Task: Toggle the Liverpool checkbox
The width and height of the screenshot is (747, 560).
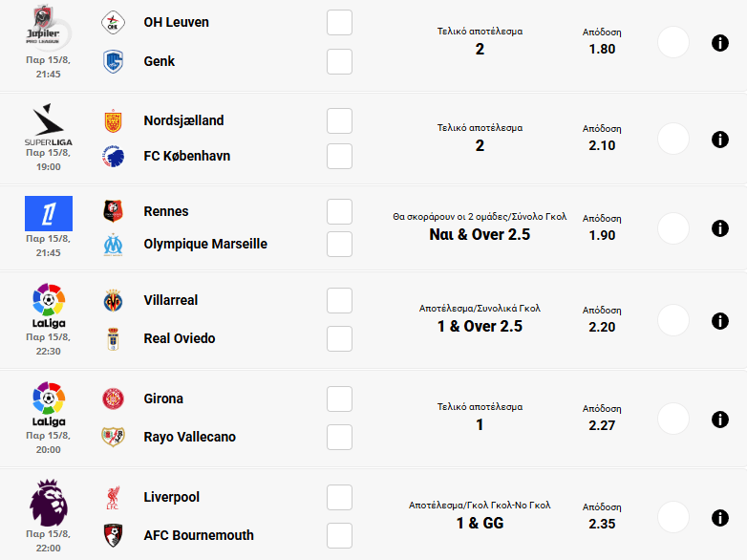Action: tap(339, 498)
